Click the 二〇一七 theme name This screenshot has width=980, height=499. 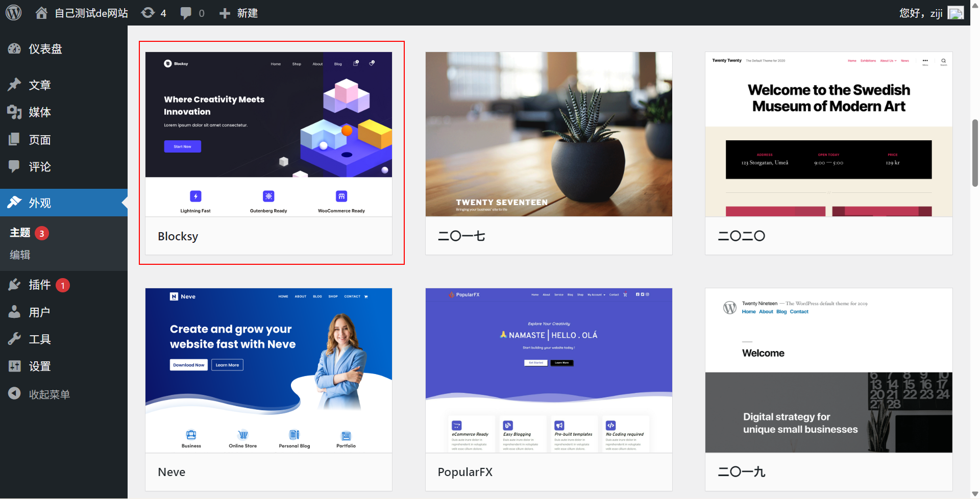461,236
